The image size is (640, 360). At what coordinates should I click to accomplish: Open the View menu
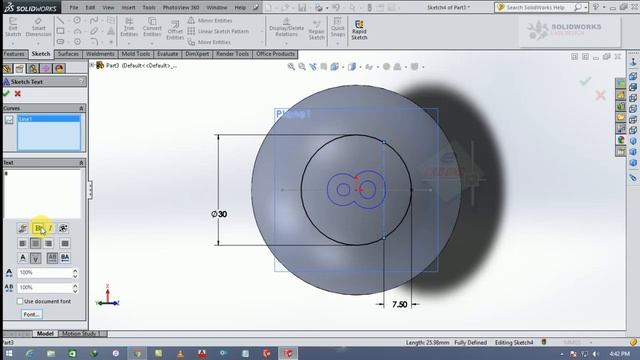point(108,7)
